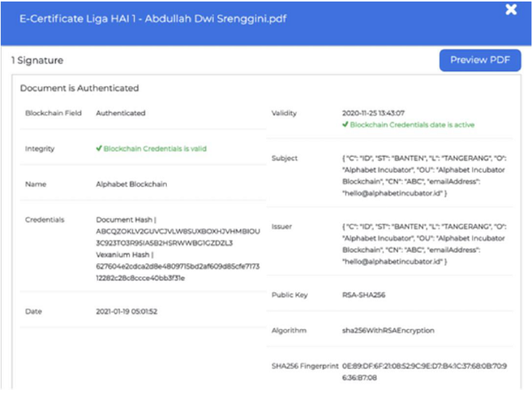Click the green checkmark beside Integrity status
The height and width of the screenshot is (396, 532).
(99, 148)
